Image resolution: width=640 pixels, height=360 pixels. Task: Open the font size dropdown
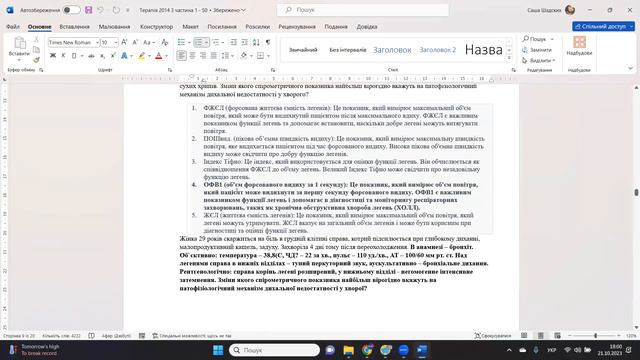coord(116,42)
